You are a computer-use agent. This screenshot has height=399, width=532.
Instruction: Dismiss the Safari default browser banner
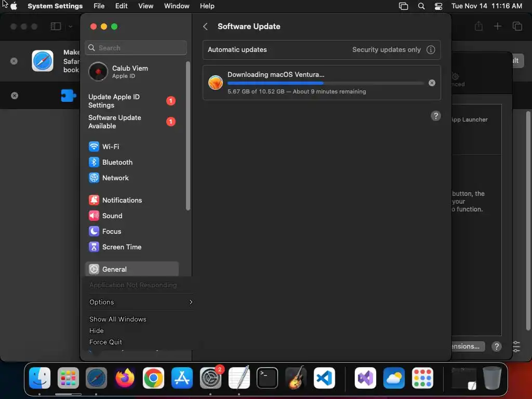pyautogui.click(x=14, y=61)
